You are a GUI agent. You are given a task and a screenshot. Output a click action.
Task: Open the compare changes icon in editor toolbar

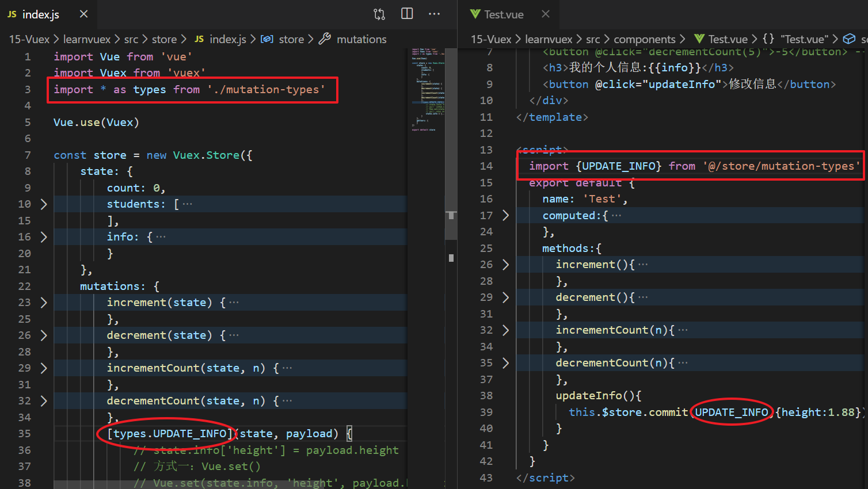click(379, 14)
